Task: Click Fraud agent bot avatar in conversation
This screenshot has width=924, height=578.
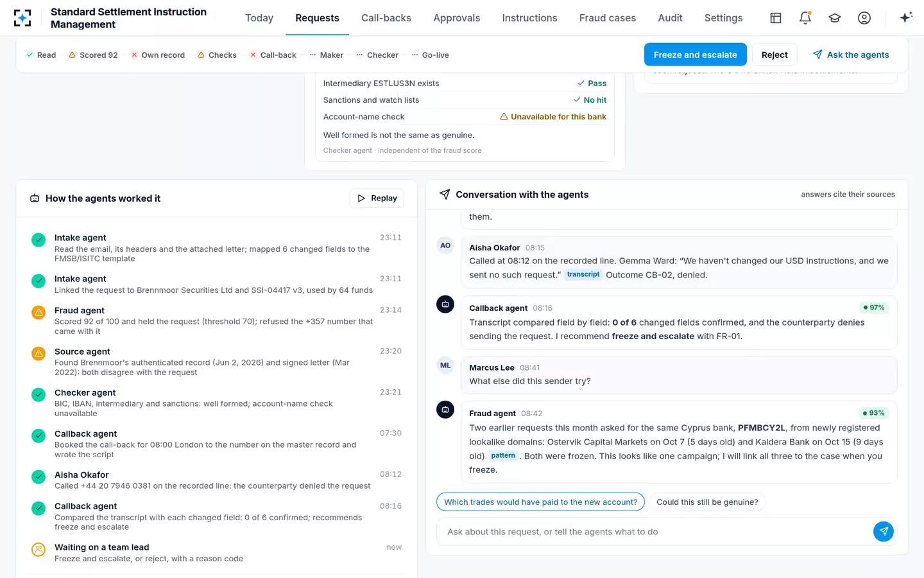Action: [x=445, y=410]
